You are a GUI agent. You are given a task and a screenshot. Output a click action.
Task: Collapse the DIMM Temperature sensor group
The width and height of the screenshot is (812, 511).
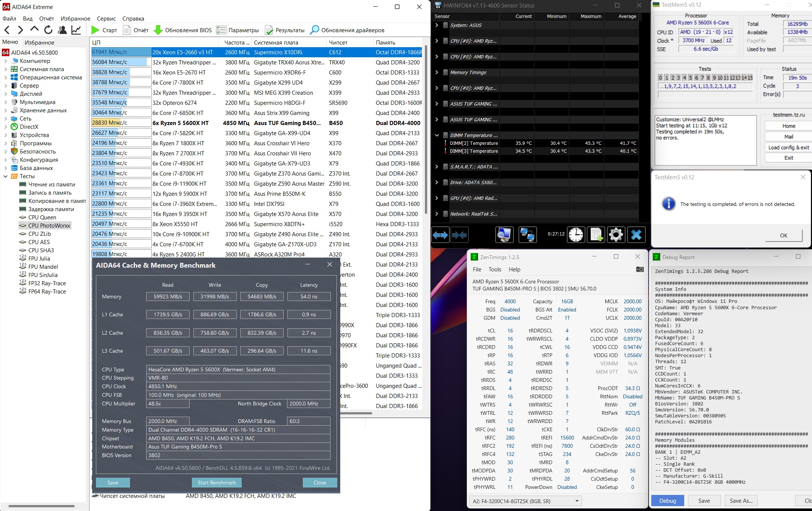[x=437, y=135]
